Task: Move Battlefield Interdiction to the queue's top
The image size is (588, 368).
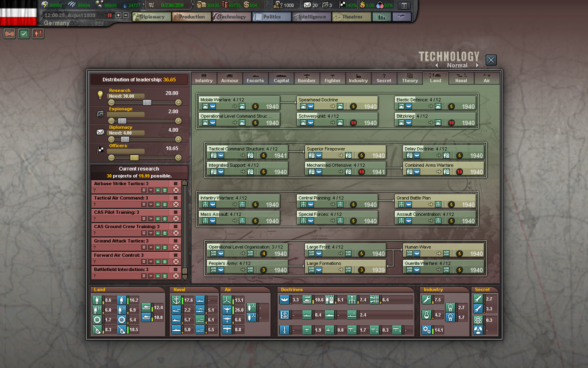Action: [x=165, y=276]
